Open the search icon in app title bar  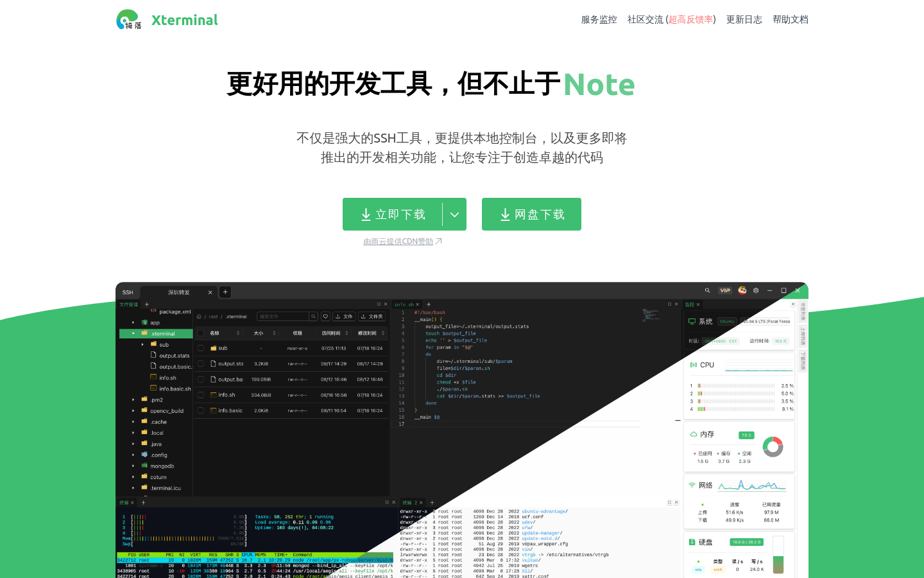coord(707,290)
